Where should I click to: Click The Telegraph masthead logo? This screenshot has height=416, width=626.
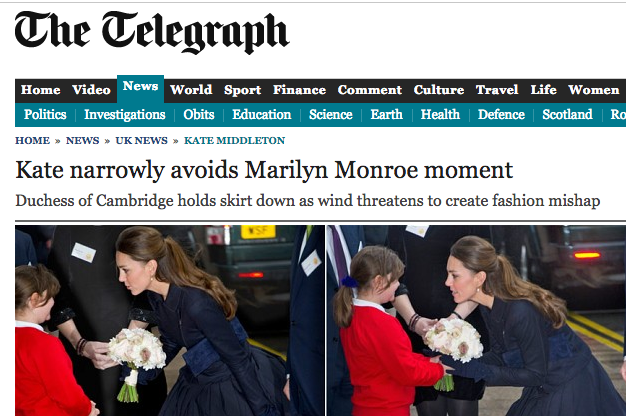coord(152,33)
